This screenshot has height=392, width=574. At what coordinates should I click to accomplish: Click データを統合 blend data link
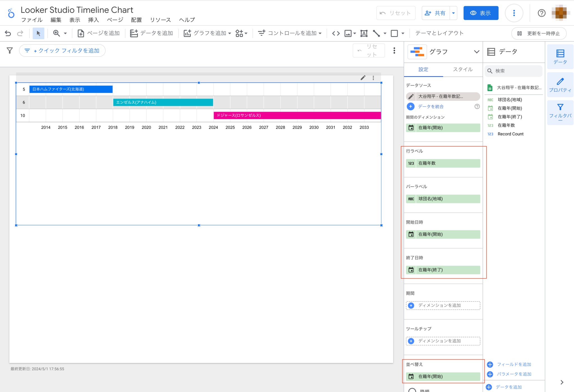(x=431, y=106)
